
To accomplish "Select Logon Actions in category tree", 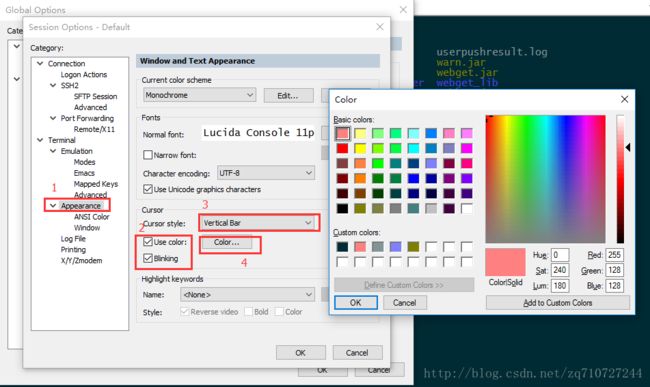I will 84,75.
